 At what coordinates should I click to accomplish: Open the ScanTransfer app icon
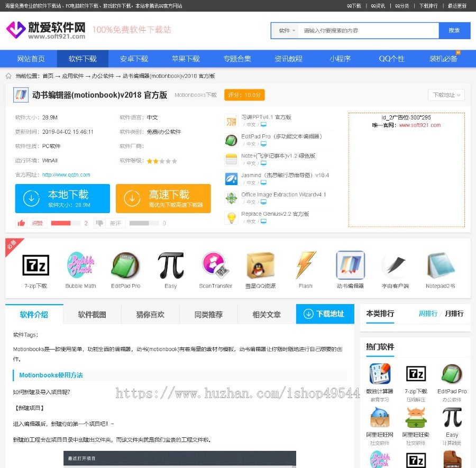point(215,264)
